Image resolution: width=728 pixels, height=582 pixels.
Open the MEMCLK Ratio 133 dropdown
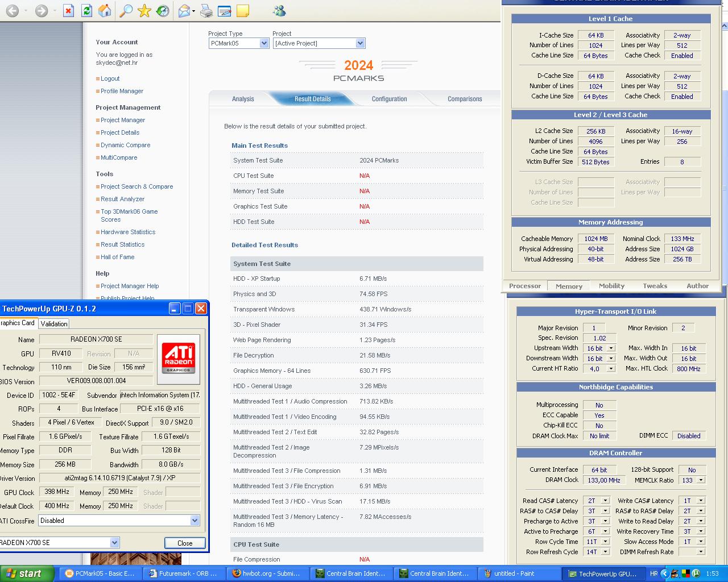point(701,480)
